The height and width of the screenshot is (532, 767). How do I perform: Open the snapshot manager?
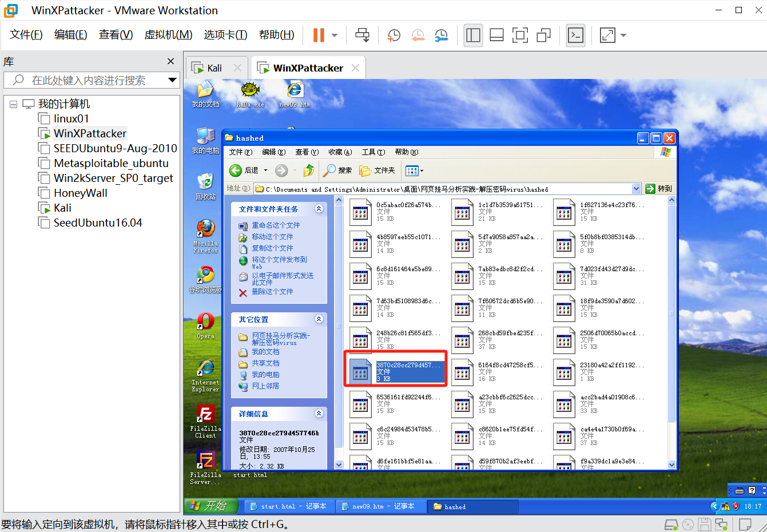[x=441, y=35]
